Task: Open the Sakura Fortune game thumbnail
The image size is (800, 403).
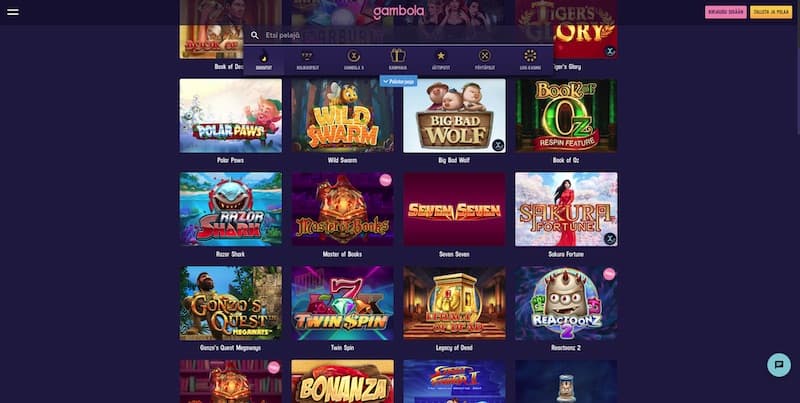Action: point(566,209)
